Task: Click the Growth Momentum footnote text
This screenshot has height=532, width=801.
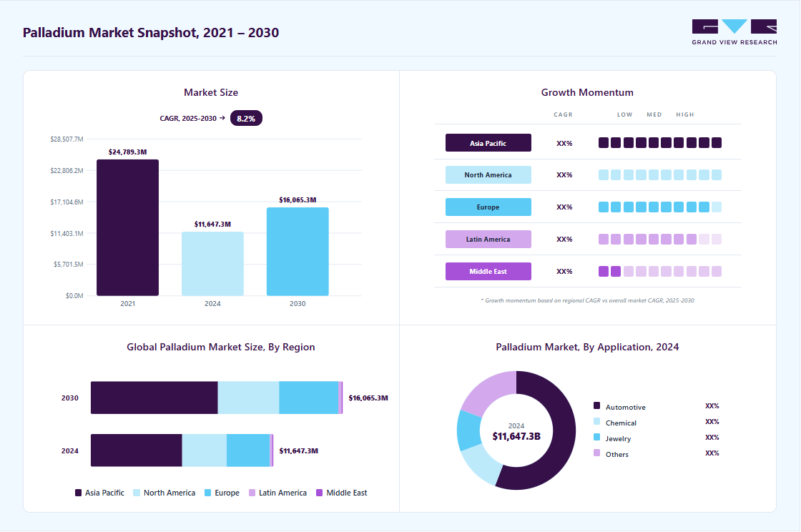Action: [587, 301]
